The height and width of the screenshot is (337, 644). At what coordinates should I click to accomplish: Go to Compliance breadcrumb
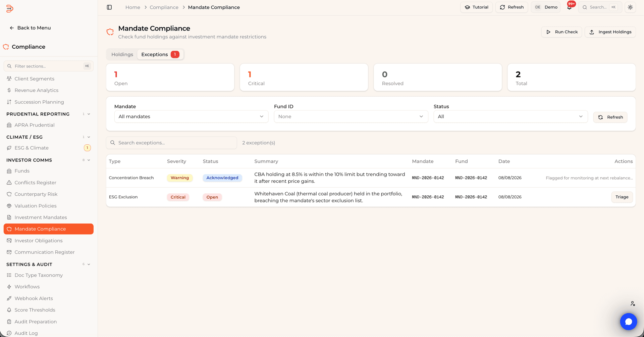(164, 7)
